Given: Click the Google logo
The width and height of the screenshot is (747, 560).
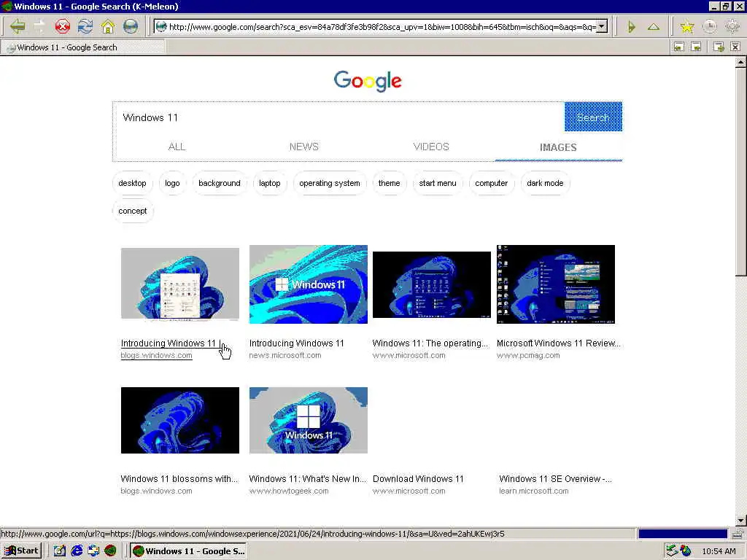Looking at the screenshot, I should coord(368,81).
